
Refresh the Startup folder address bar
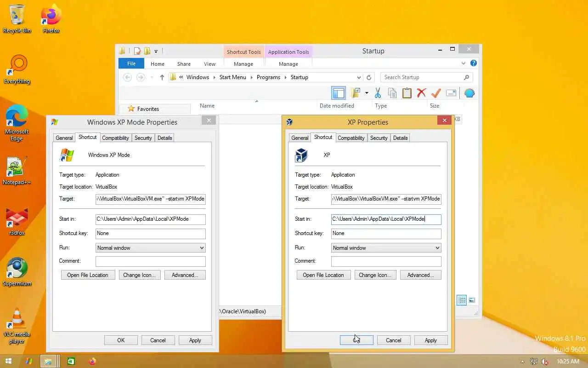369,77
